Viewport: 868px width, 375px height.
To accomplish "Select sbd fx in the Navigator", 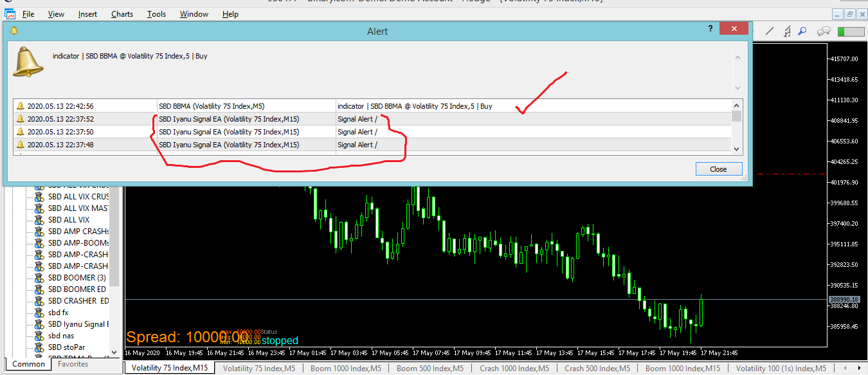I will (59, 313).
